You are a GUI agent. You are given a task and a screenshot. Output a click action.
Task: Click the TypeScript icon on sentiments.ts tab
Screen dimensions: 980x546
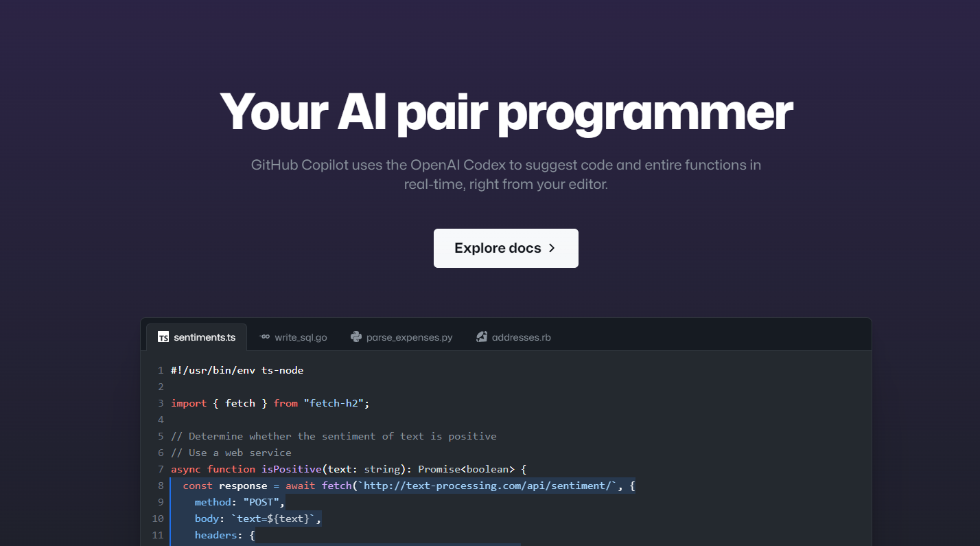[163, 337]
